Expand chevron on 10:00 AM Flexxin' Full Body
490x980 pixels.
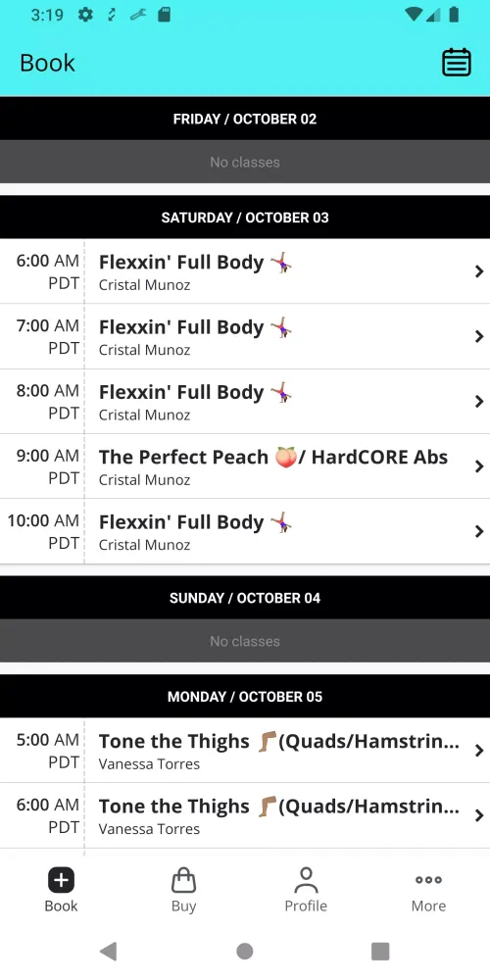[x=479, y=531]
